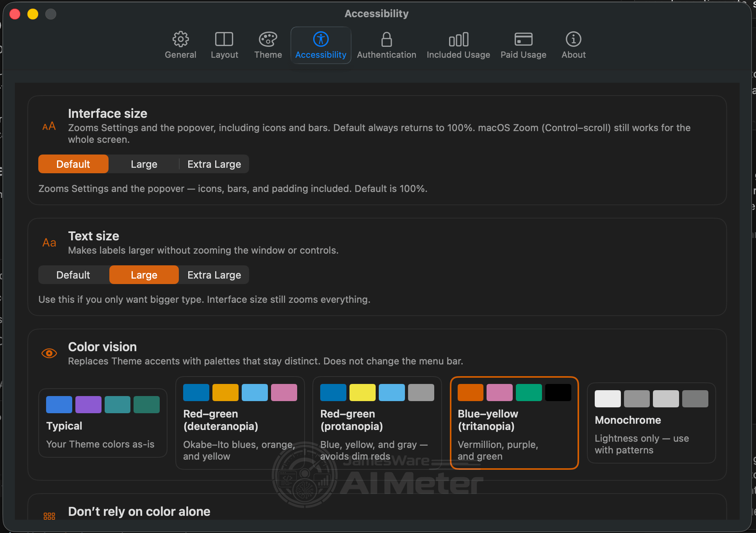Choose the Red–green (protanopia) palette card
This screenshot has height=533, width=756.
coord(377,423)
